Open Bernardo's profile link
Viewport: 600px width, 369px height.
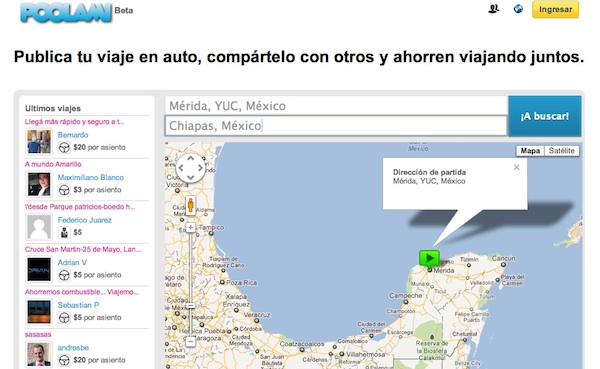coord(73,135)
